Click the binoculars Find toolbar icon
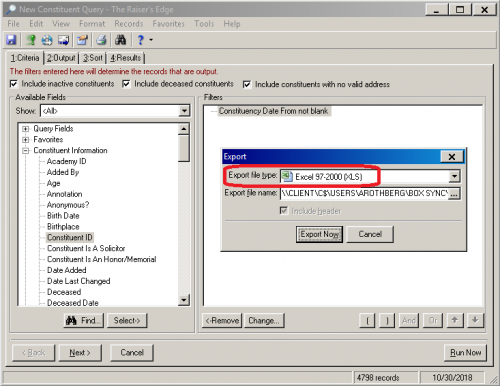 tap(120, 40)
